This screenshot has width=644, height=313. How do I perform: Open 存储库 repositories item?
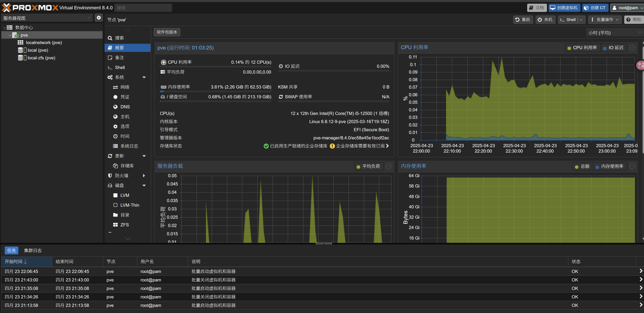click(x=127, y=166)
